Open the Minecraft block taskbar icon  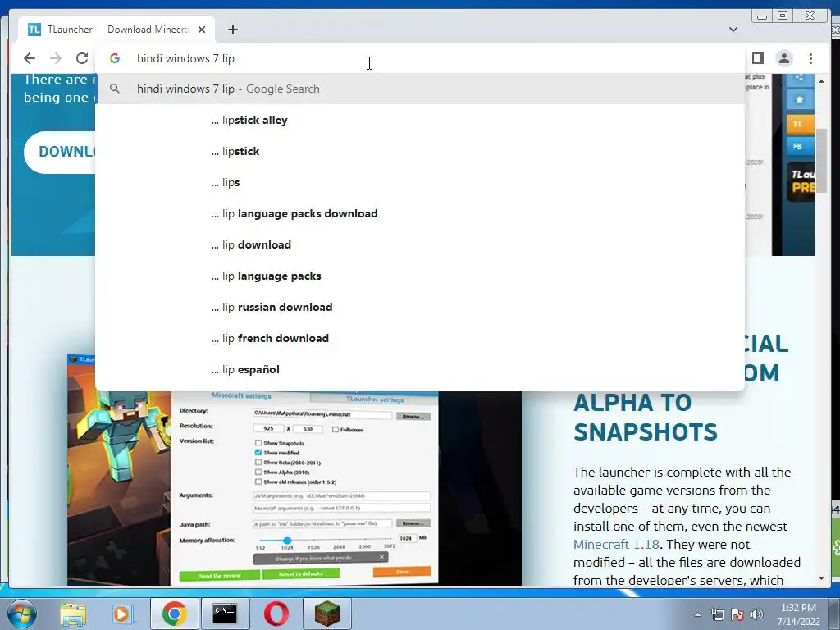coord(327,614)
